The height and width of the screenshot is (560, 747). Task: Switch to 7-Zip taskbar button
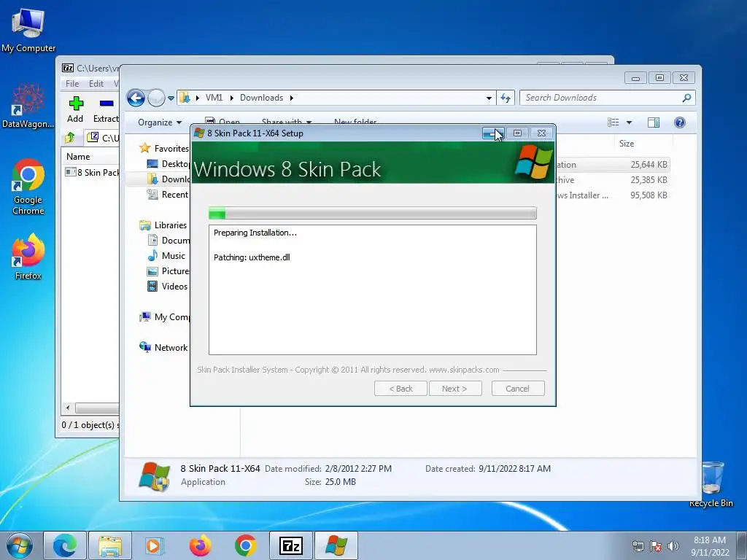pos(290,545)
